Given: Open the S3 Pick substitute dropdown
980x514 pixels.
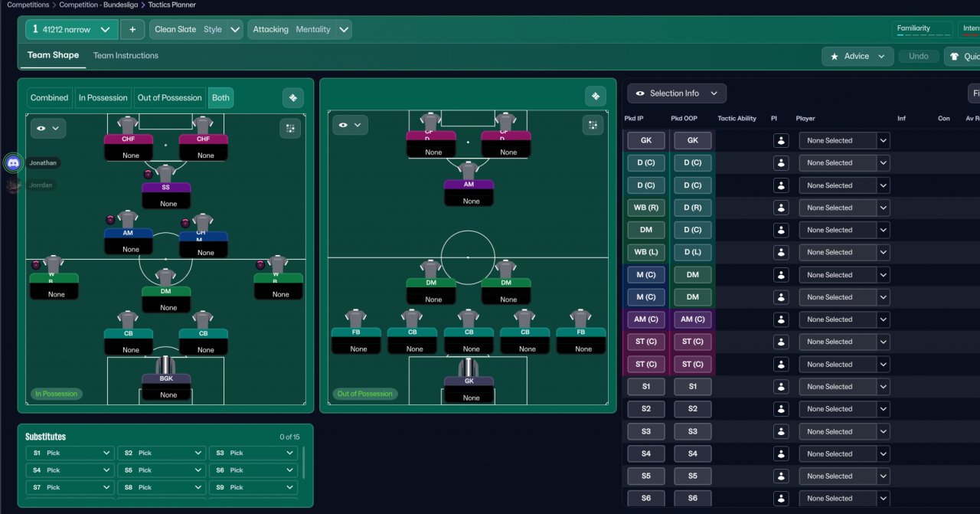Looking at the screenshot, I should pos(253,453).
